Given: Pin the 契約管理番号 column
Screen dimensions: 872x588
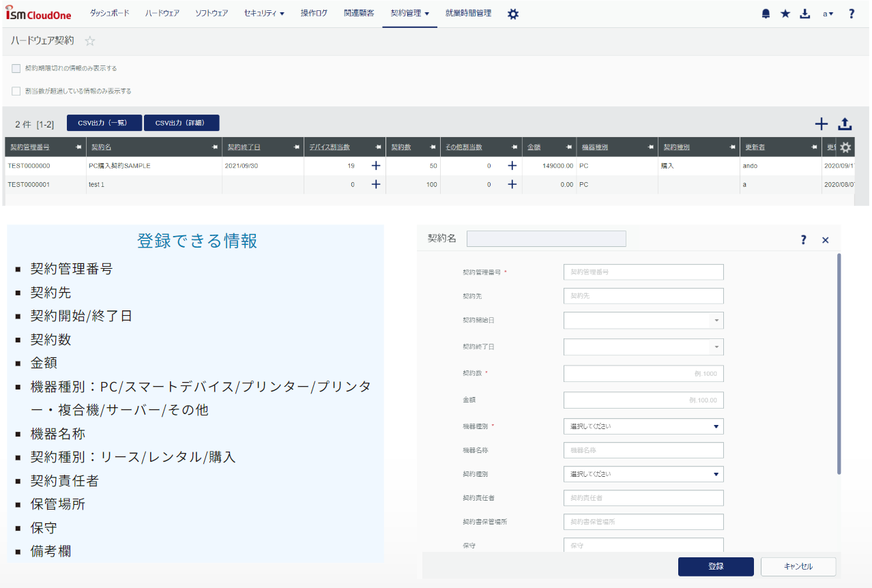Looking at the screenshot, I should pos(78,147).
